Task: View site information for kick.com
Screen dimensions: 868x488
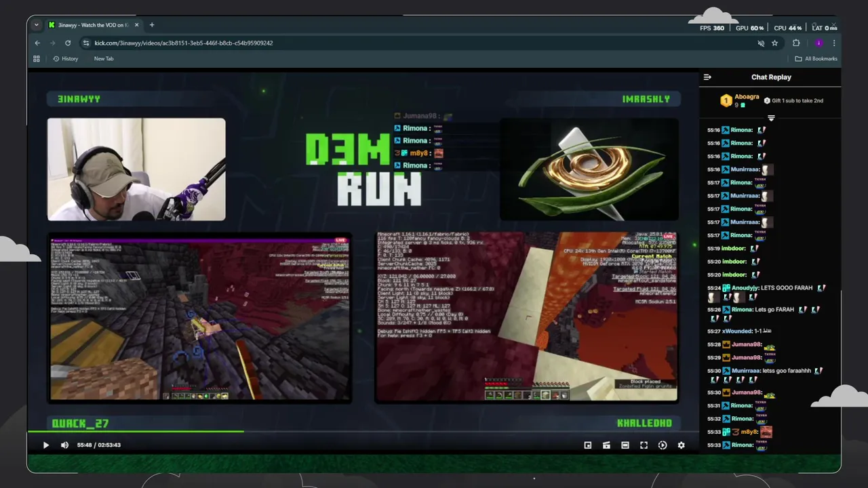Action: 85,43
